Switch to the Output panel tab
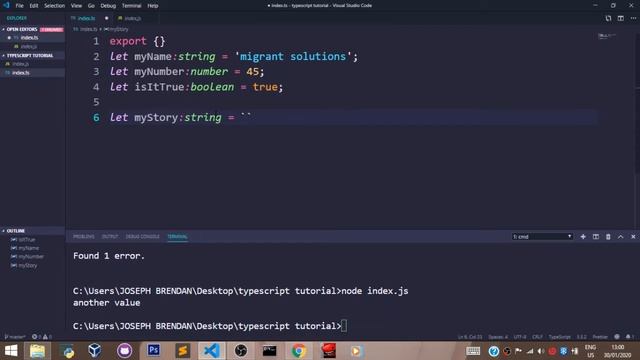The height and width of the screenshot is (360, 640). (110, 237)
